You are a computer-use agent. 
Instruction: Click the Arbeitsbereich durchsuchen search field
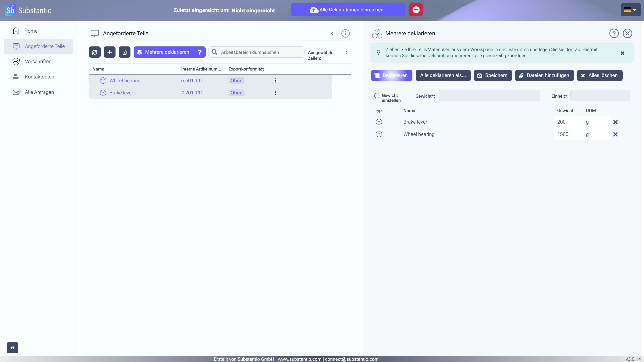[x=260, y=52]
